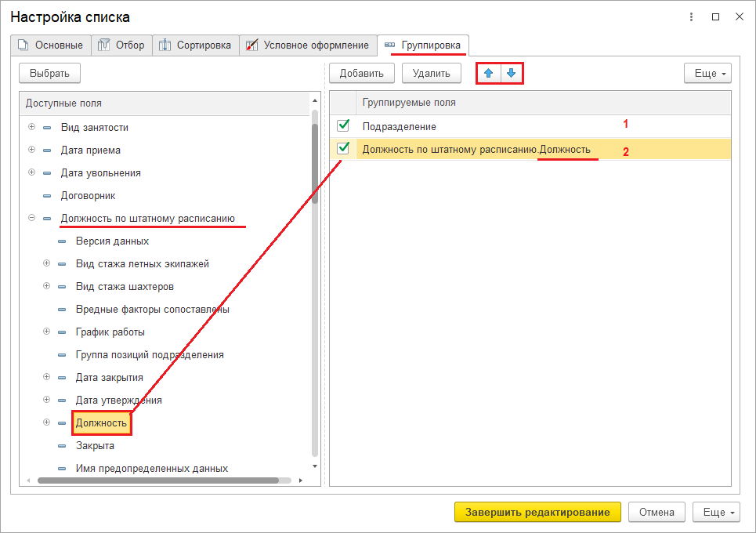756x533 pixels.
Task: Click the move down arrow icon
Action: [511, 74]
